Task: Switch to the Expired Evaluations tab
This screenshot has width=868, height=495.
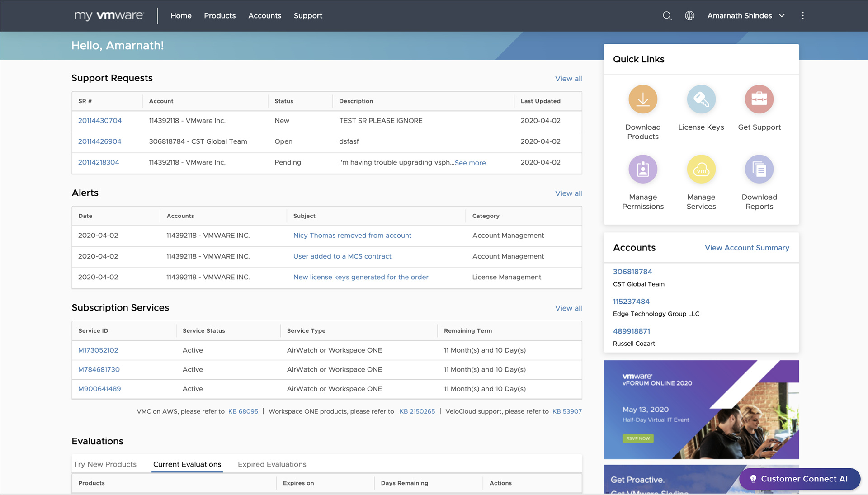Action: tap(272, 464)
